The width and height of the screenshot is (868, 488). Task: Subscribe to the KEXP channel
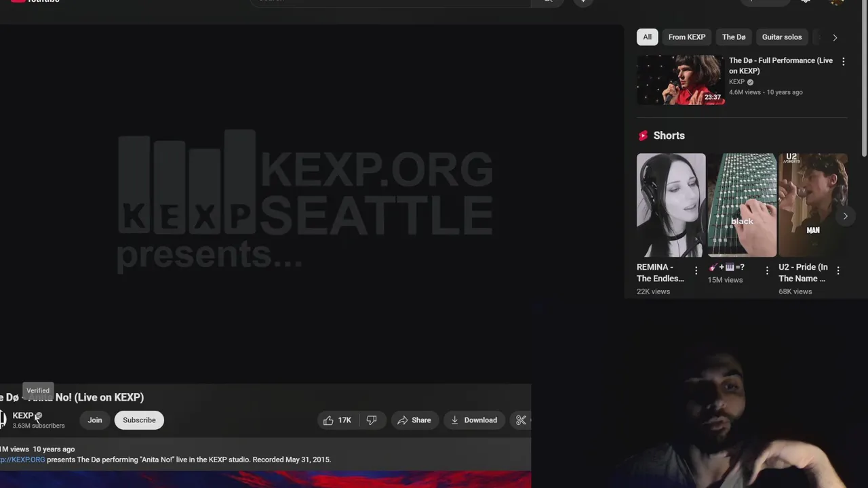click(x=139, y=420)
